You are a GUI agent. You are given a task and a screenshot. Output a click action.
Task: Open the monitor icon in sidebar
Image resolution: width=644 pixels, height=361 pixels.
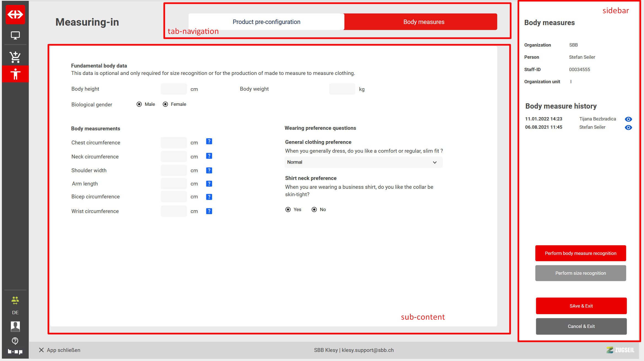pos(15,35)
